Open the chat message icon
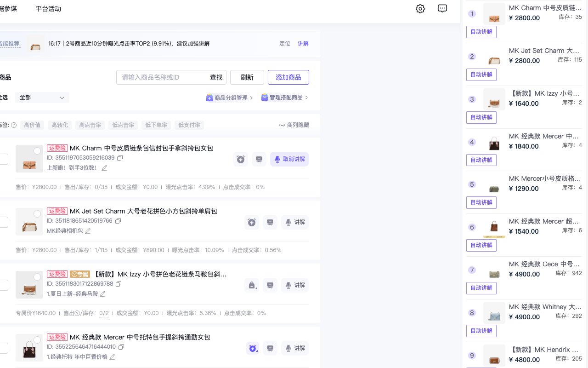 442,9
